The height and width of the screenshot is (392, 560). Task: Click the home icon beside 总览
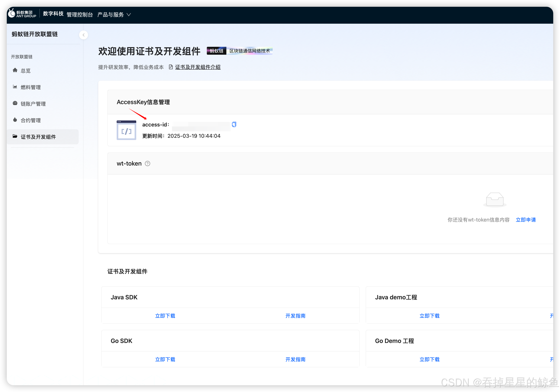click(15, 70)
